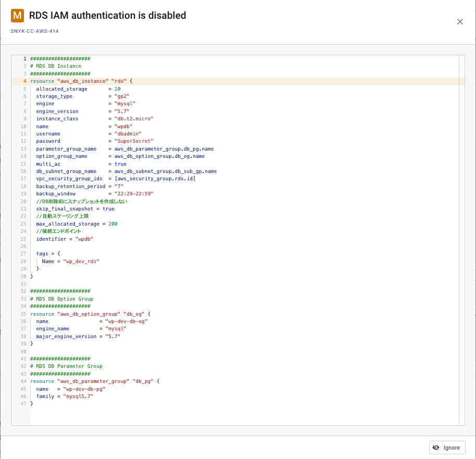Click the aws_db_instance resource declaration line
Screen dimensions: 476x459
(81, 81)
